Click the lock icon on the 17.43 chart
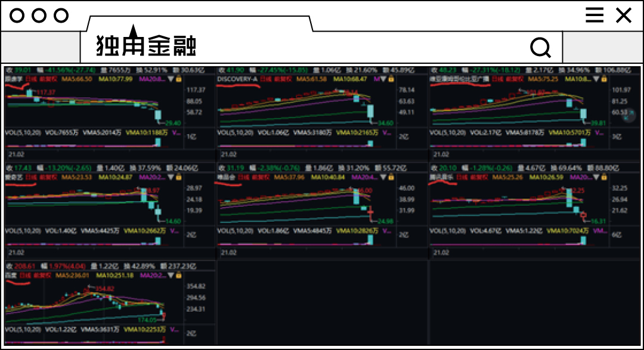Screen dimensions: 644x350 (179, 177)
